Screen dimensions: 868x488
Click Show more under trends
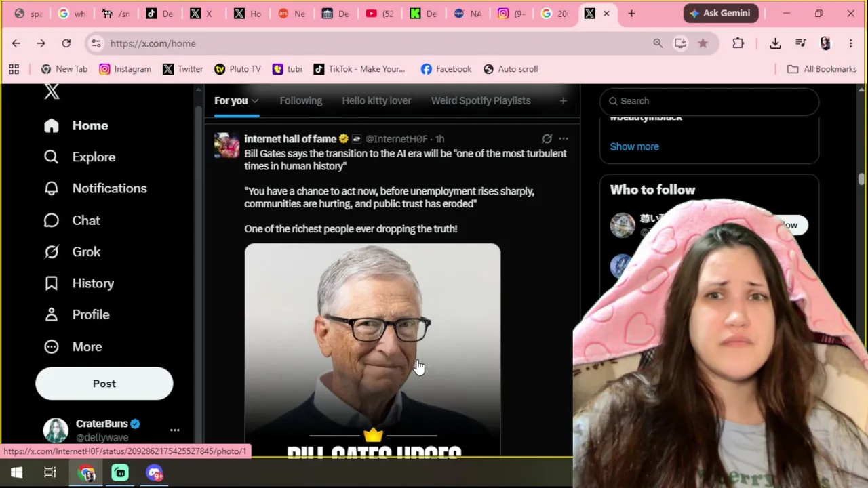pos(634,146)
